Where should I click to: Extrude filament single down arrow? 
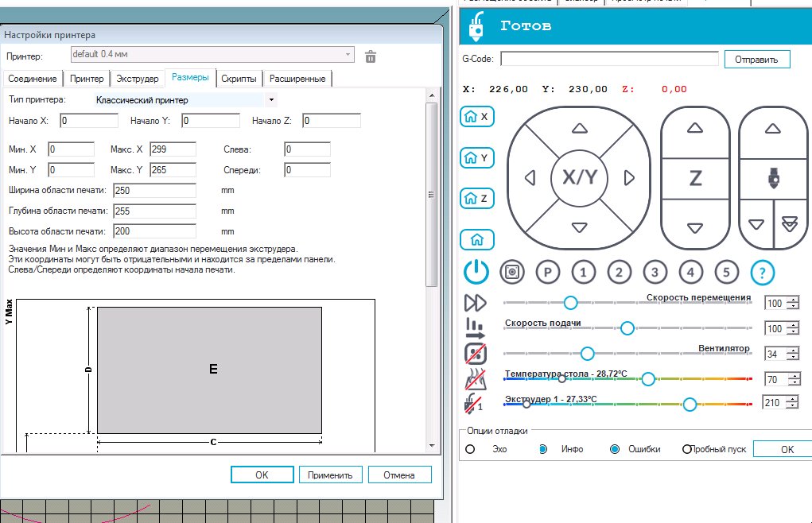pyautogui.click(x=756, y=224)
